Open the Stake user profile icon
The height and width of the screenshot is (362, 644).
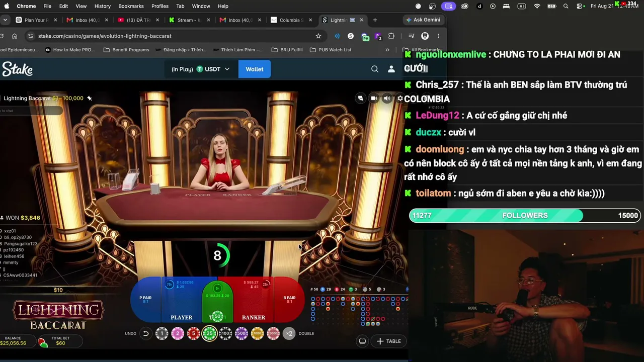tap(391, 69)
